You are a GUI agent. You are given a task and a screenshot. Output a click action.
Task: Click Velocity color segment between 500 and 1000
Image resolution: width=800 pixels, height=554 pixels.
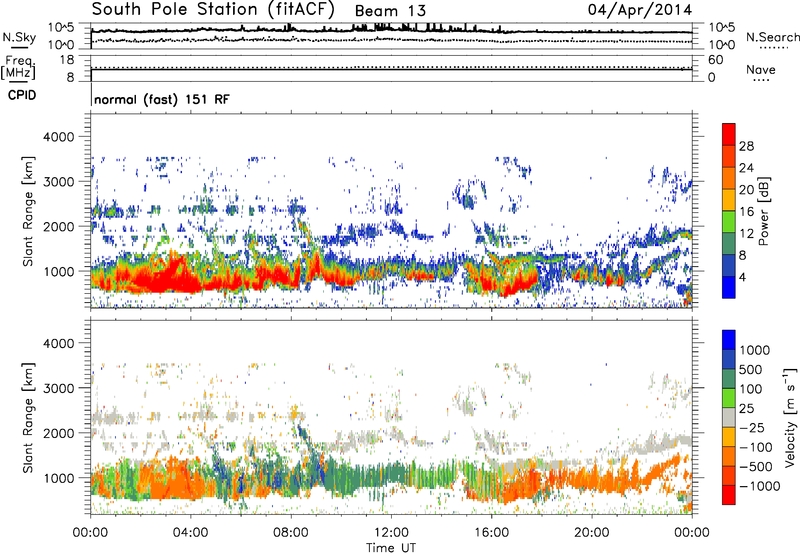729,359
